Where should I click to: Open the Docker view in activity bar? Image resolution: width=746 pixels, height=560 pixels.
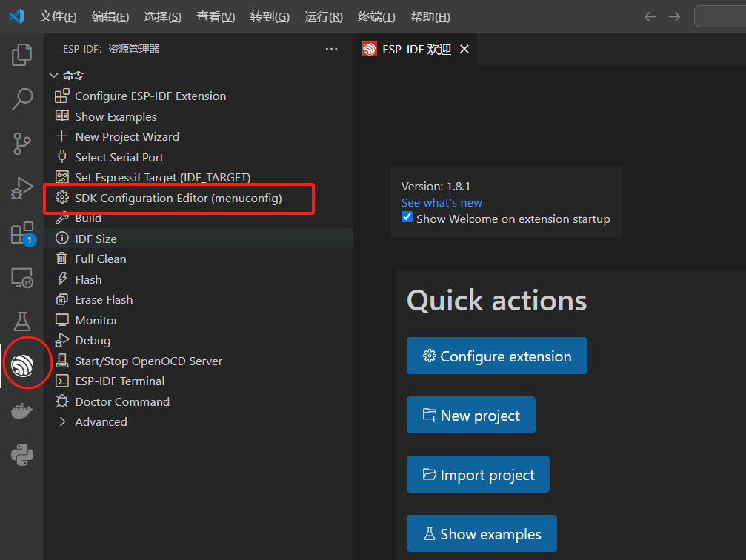point(22,411)
